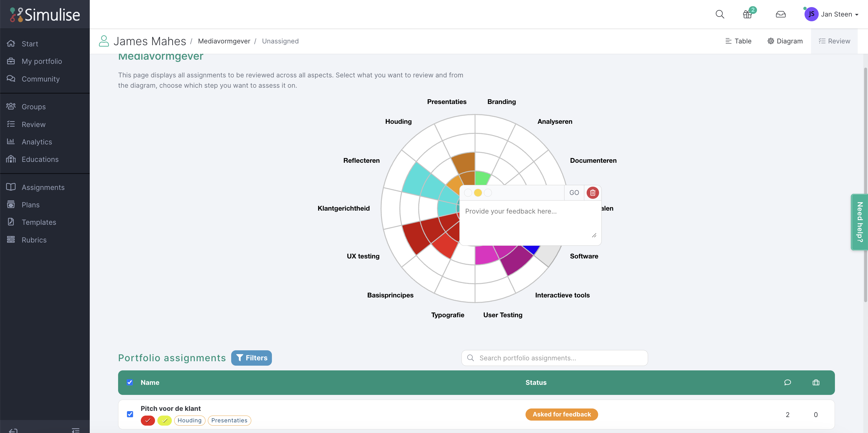
Task: Toggle the select-all checkbox in Name header
Action: [x=130, y=382]
